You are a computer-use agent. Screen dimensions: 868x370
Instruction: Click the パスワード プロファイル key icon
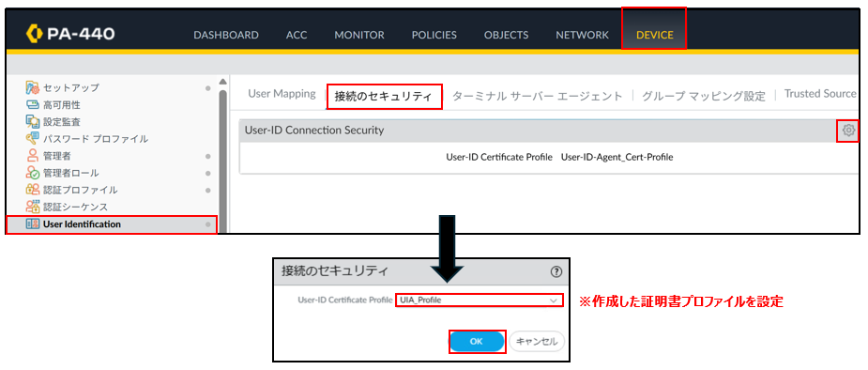coord(33,138)
